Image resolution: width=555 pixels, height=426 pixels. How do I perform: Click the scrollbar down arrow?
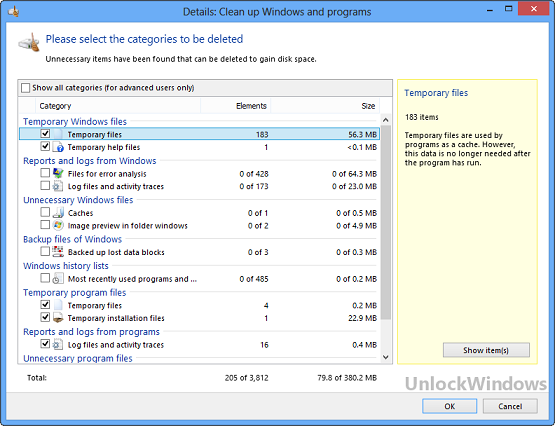coord(386,357)
